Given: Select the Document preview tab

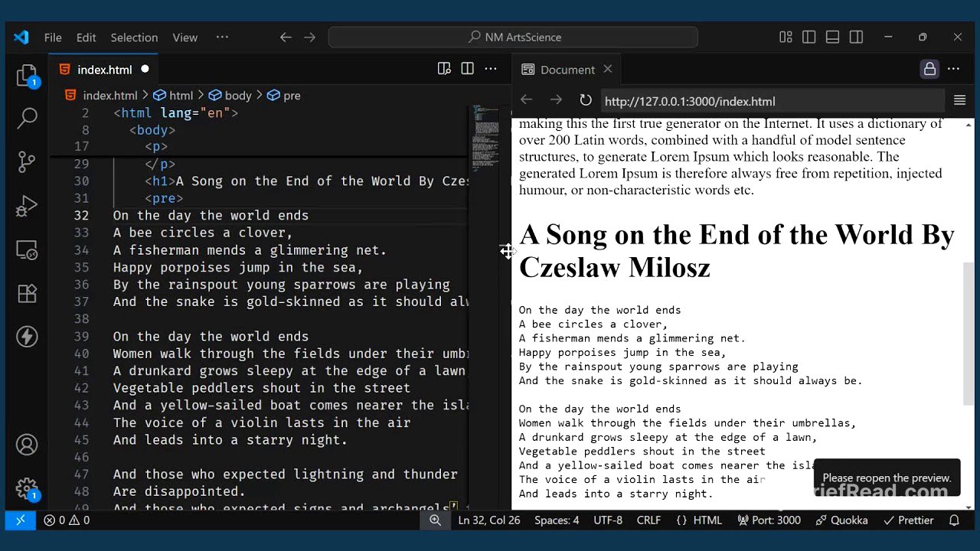Looking at the screenshot, I should pos(567,70).
